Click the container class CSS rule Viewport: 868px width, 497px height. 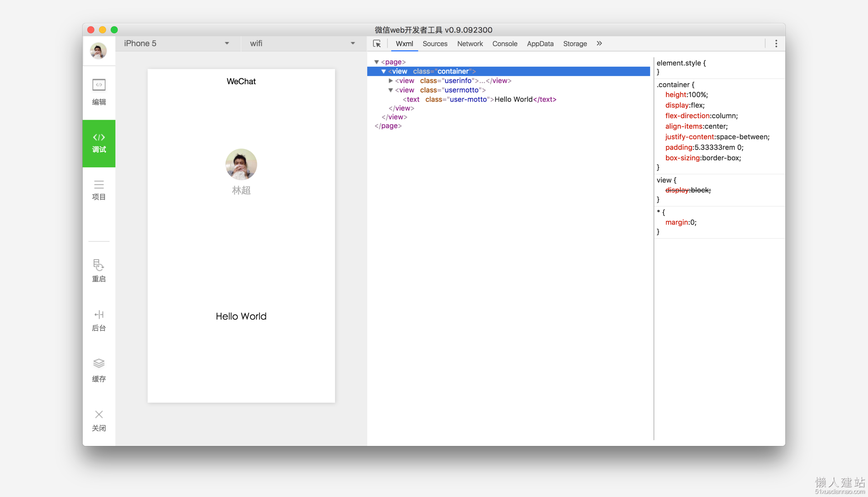[674, 84]
